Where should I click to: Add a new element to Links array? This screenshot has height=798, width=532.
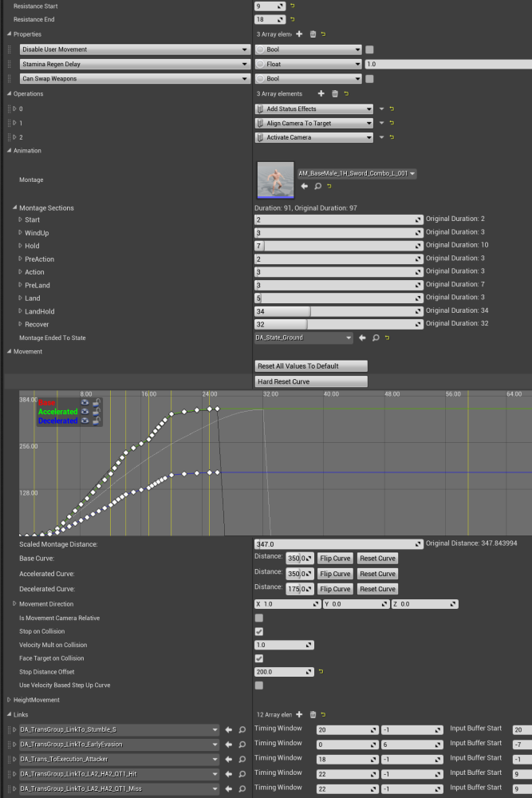click(299, 715)
